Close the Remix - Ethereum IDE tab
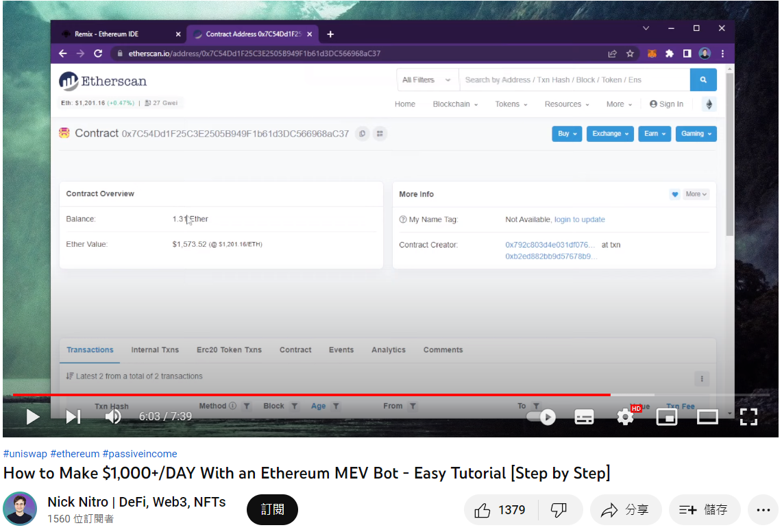Screen dimensions: 782x532 (x=178, y=34)
